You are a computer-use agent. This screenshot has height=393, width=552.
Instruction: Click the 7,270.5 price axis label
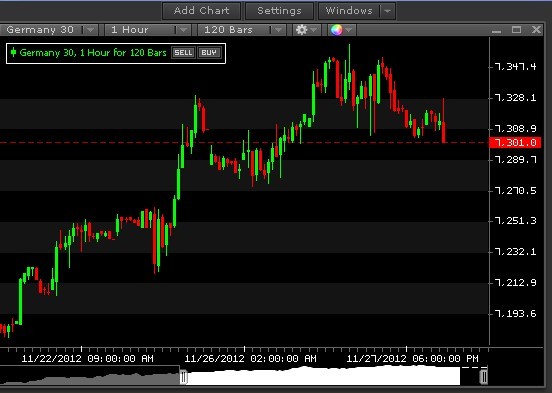point(515,191)
